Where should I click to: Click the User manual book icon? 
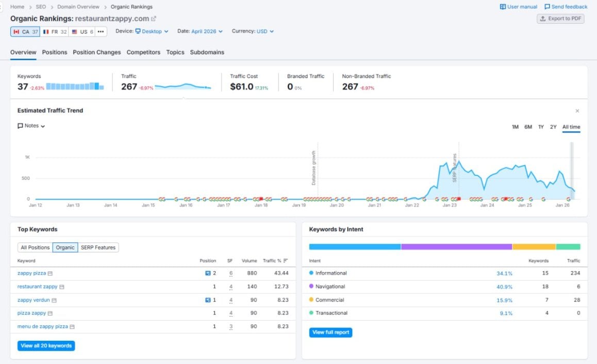[503, 7]
